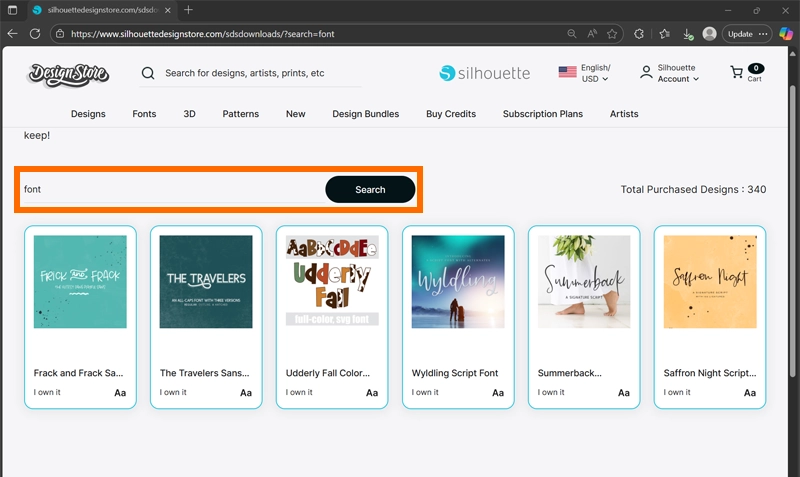Click the Aa font icon on Wyldling card
The image size is (800, 477).
pyautogui.click(x=498, y=393)
